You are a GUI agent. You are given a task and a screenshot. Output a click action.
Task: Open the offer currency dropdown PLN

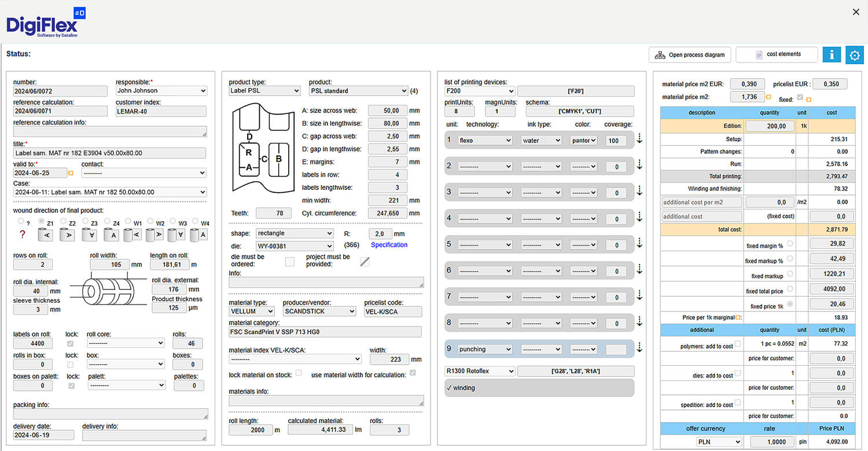pyautogui.click(x=718, y=442)
